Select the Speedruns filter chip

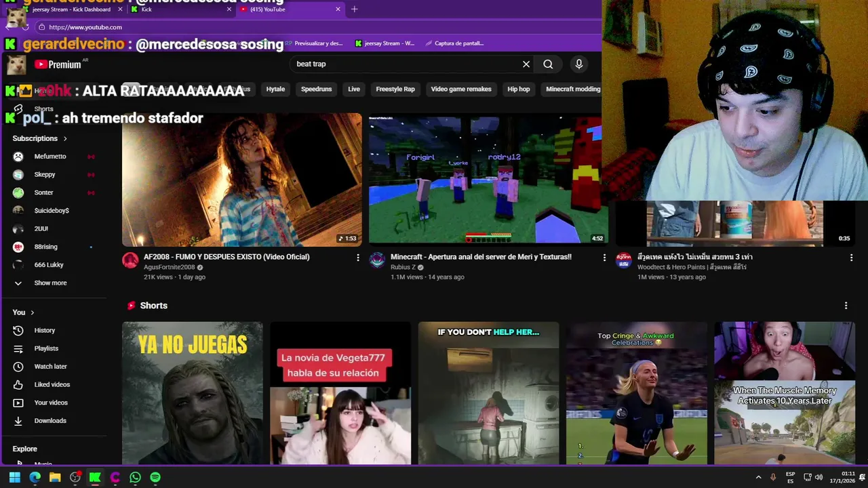316,89
